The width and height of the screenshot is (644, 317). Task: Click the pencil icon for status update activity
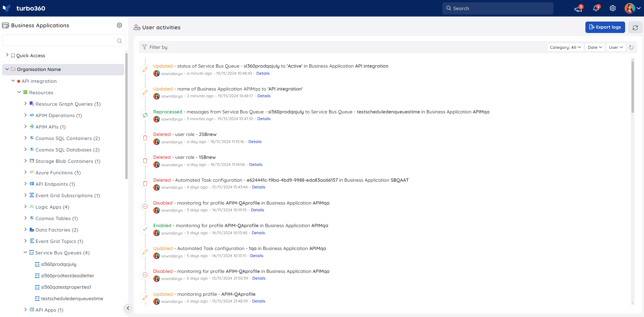145,70
